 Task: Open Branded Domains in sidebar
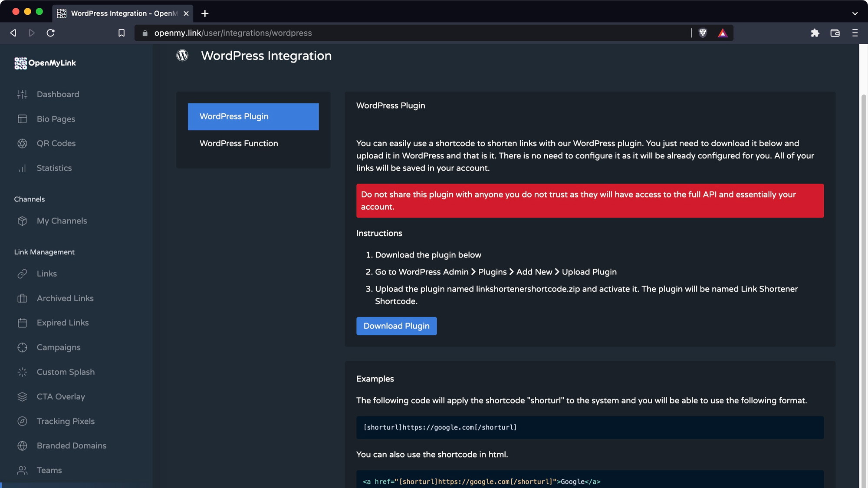[72, 446]
